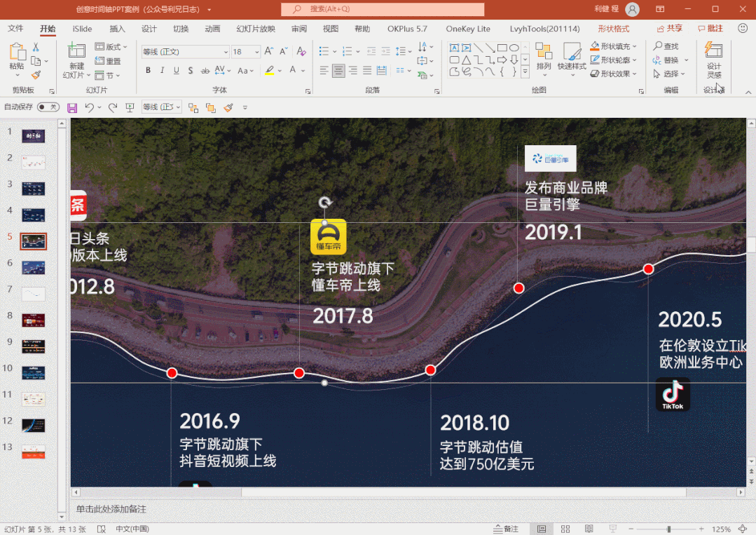The width and height of the screenshot is (756, 535).
Task: Open the Insert tab
Action: click(117, 29)
